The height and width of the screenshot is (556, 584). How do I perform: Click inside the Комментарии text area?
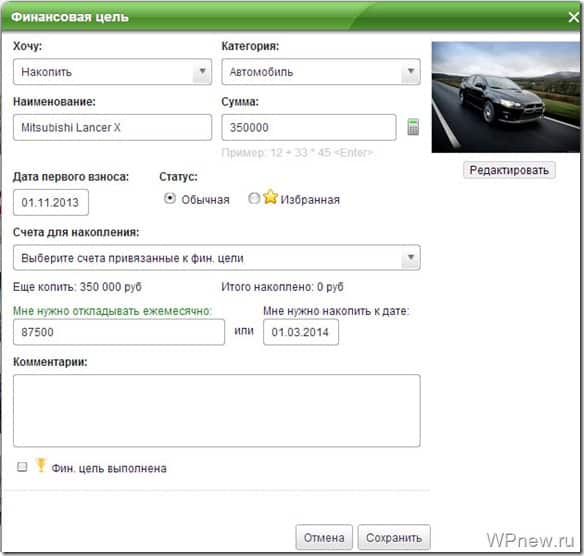click(x=217, y=411)
